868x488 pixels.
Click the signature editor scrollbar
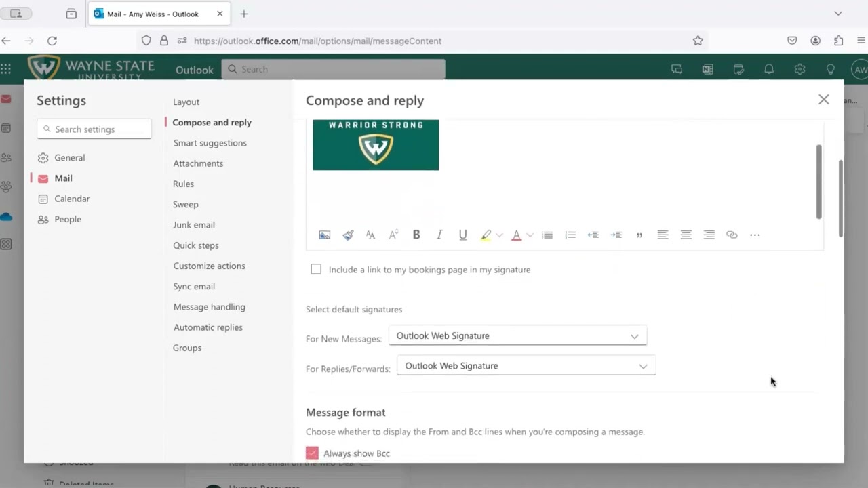pos(819,181)
